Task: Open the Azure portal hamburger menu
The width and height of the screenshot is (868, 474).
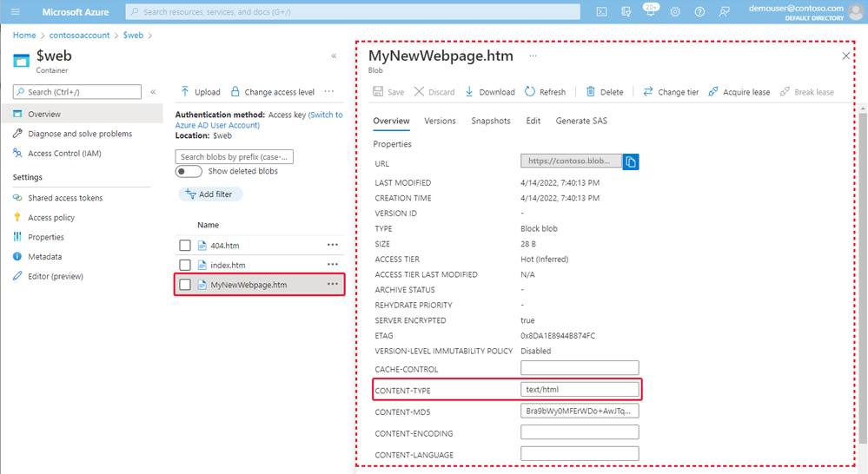Action: click(15, 11)
